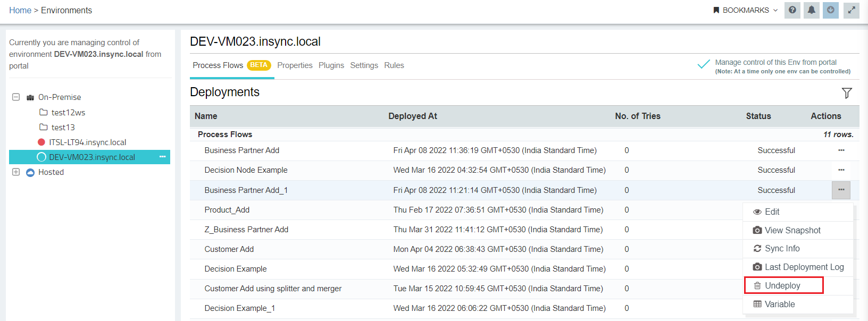Sort by the Name column header
The width and height of the screenshot is (868, 321).
pyautogui.click(x=206, y=116)
